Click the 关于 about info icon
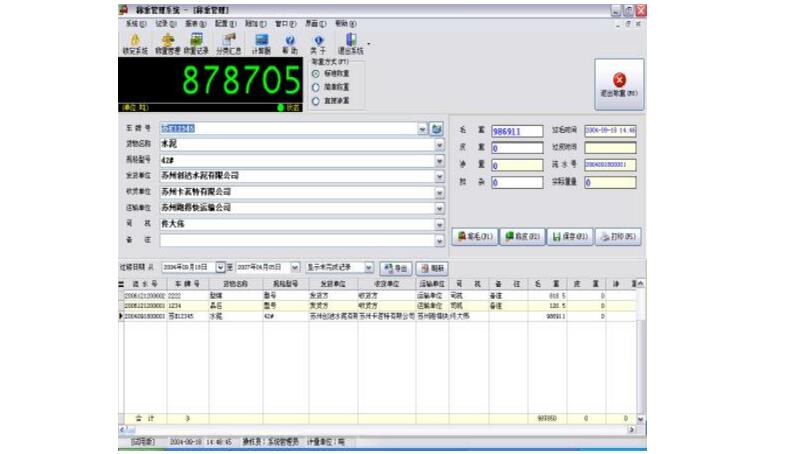The image size is (790, 454). [x=318, y=44]
